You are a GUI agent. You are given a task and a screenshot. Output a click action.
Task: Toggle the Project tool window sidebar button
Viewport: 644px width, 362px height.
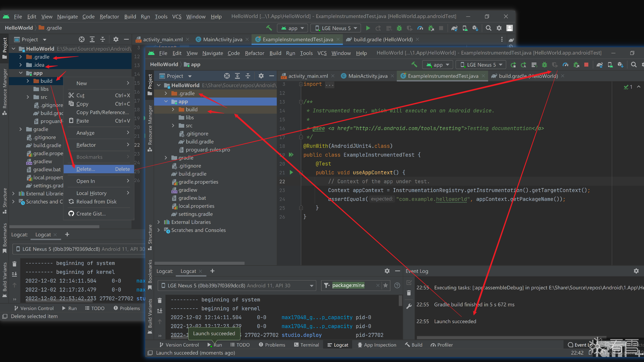[150, 84]
